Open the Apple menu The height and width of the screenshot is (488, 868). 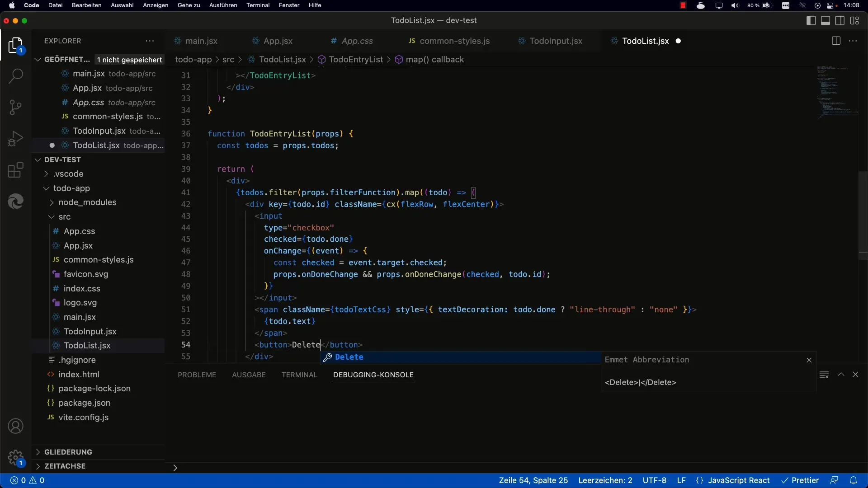(12, 5)
